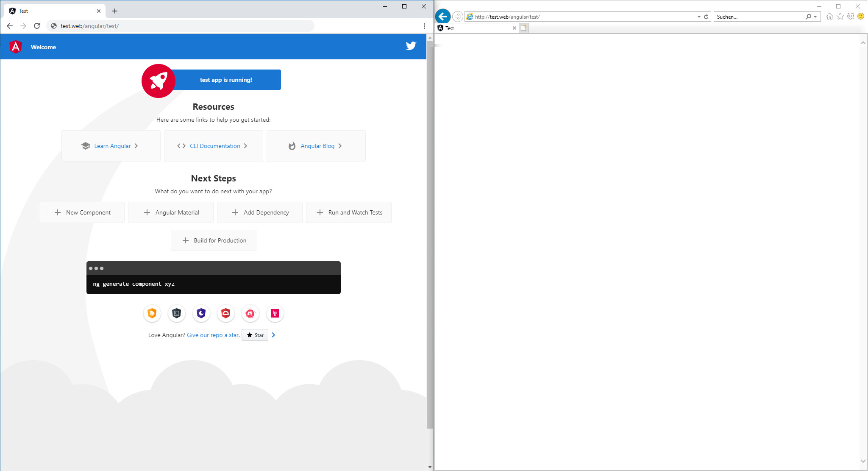Click the dark CLI shield icon
The image size is (868, 471).
pos(177,313)
